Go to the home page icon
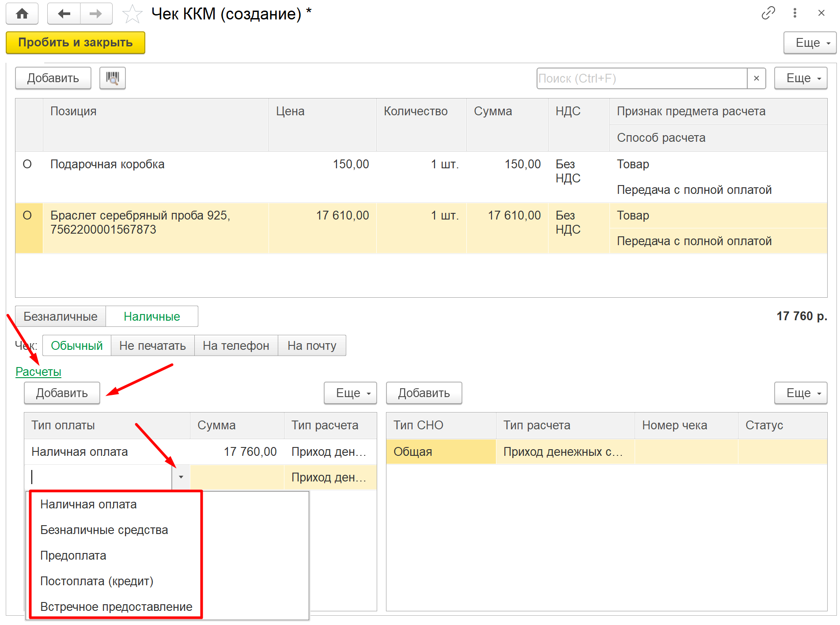The image size is (840, 625). click(x=22, y=14)
